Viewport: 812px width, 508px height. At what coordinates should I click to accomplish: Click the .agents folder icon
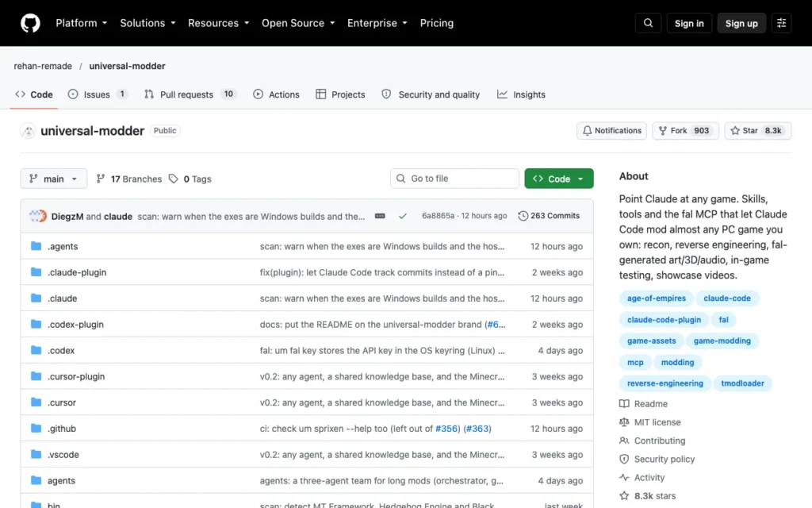36,246
